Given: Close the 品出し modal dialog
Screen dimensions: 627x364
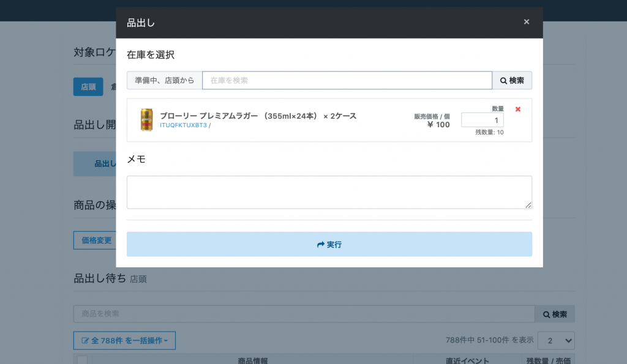Looking at the screenshot, I should click(x=526, y=22).
